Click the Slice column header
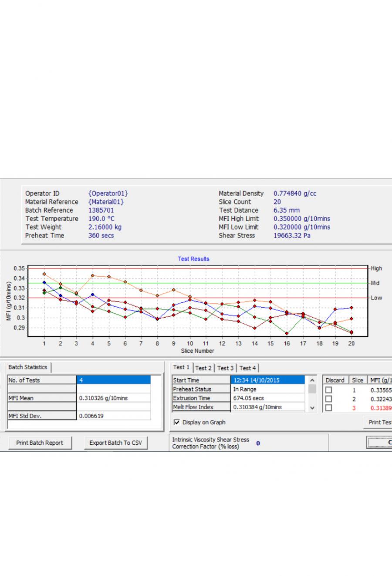 [357, 380]
